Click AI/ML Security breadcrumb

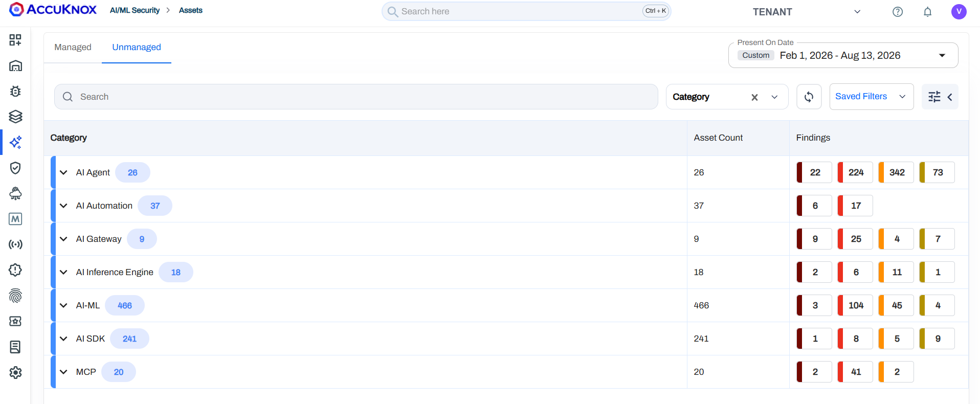point(135,10)
